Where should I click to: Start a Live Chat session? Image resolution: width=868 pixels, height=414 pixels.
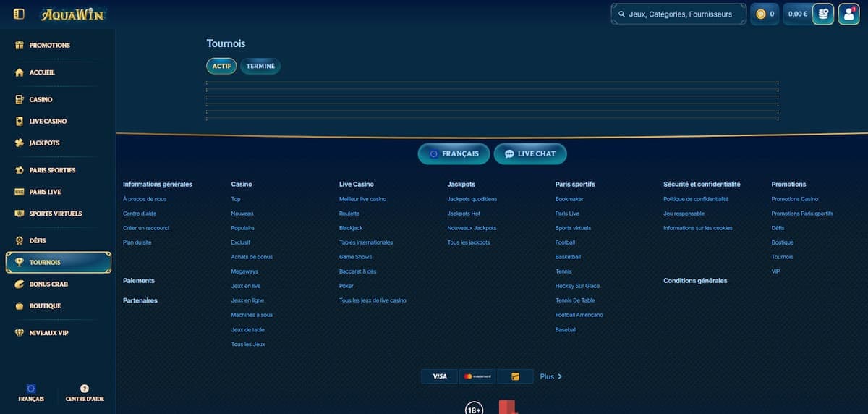point(530,154)
